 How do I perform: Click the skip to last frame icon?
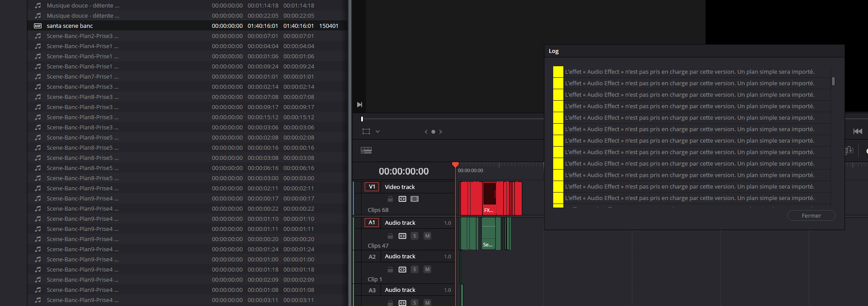click(x=359, y=105)
